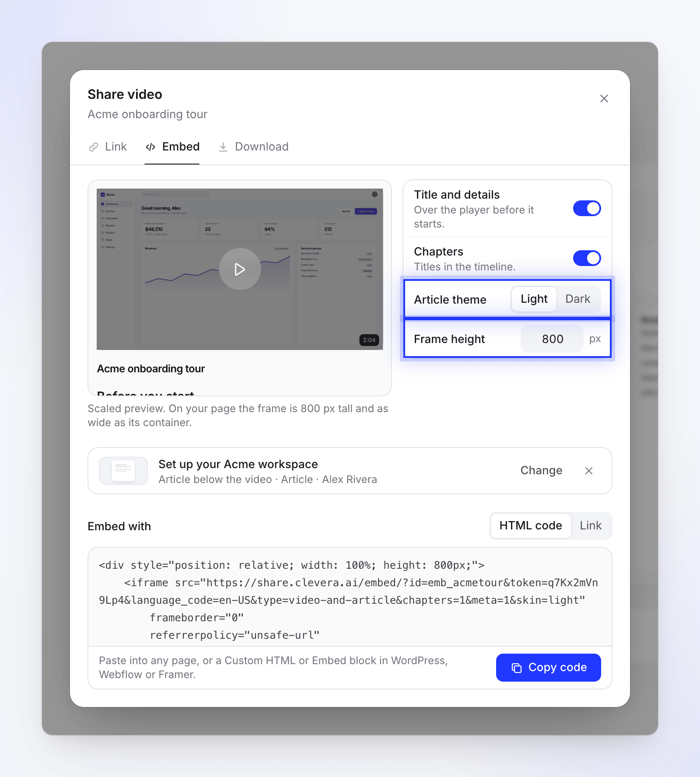Select Link embed option

pyautogui.click(x=591, y=526)
